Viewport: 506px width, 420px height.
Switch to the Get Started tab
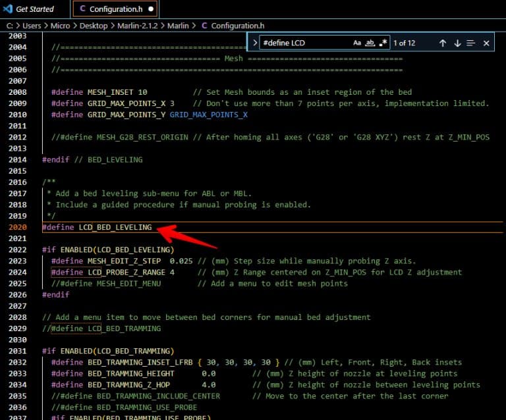[34, 9]
